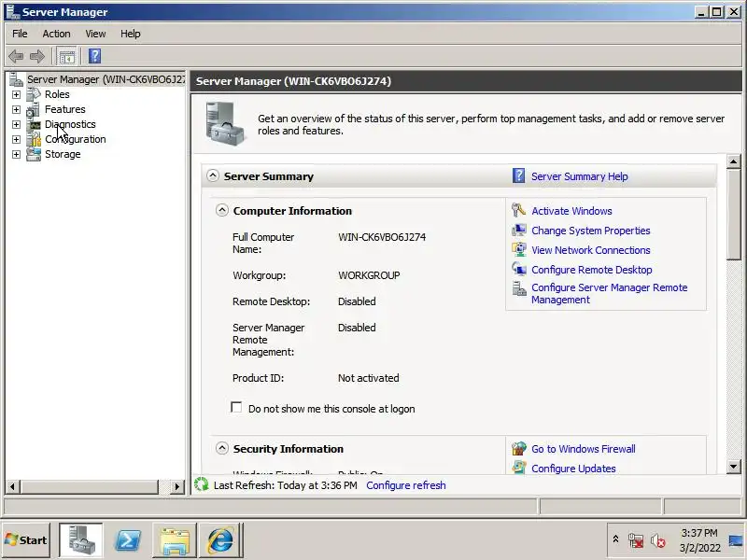Viewport: 747px width, 560px height.
Task: Expand the Storage tree node
Action: (16, 154)
